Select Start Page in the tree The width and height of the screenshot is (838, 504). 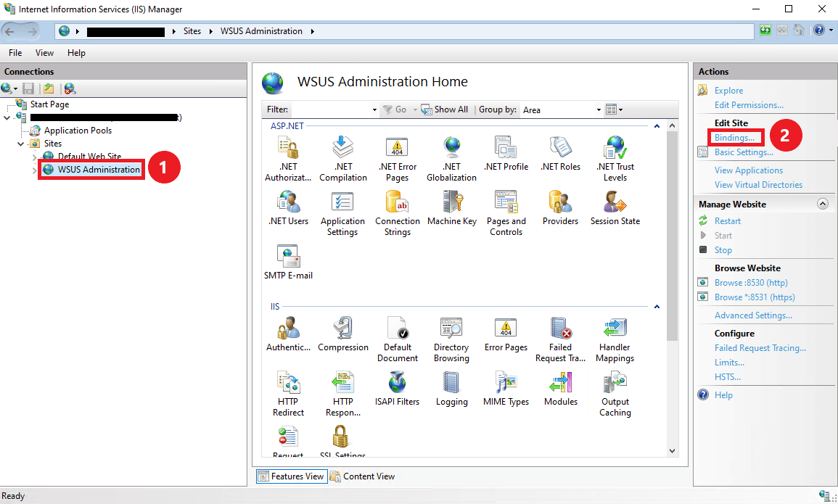[x=49, y=104]
